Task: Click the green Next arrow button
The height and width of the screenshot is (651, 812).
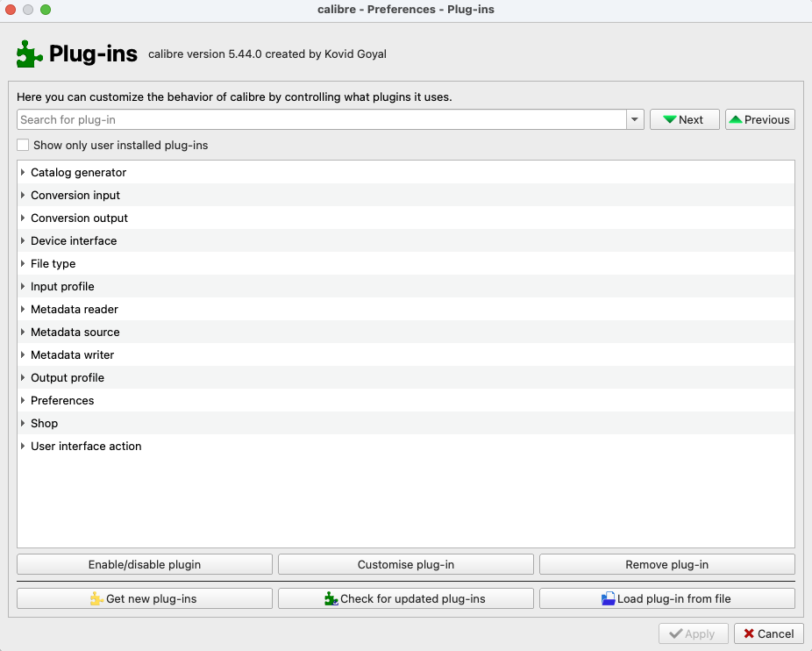Action: click(684, 119)
